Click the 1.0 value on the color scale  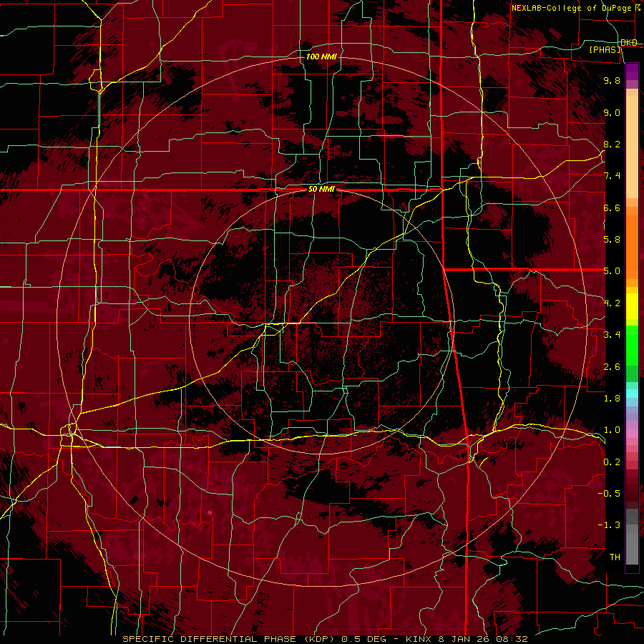[x=612, y=430]
